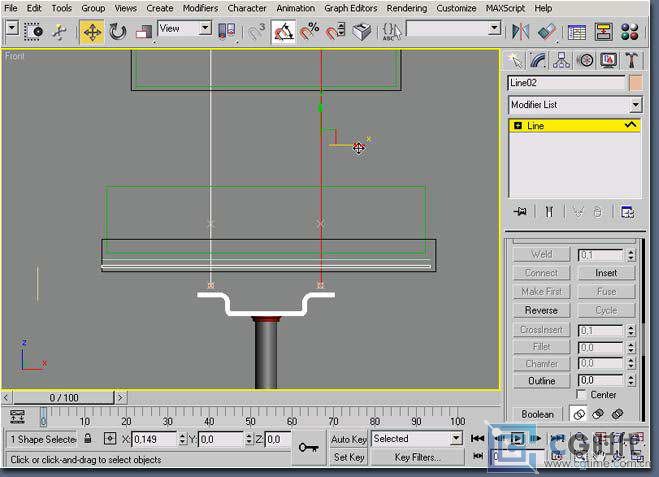Screen dimensions: 659x477
Task: Activate the Select and Move tool
Action: (92, 32)
